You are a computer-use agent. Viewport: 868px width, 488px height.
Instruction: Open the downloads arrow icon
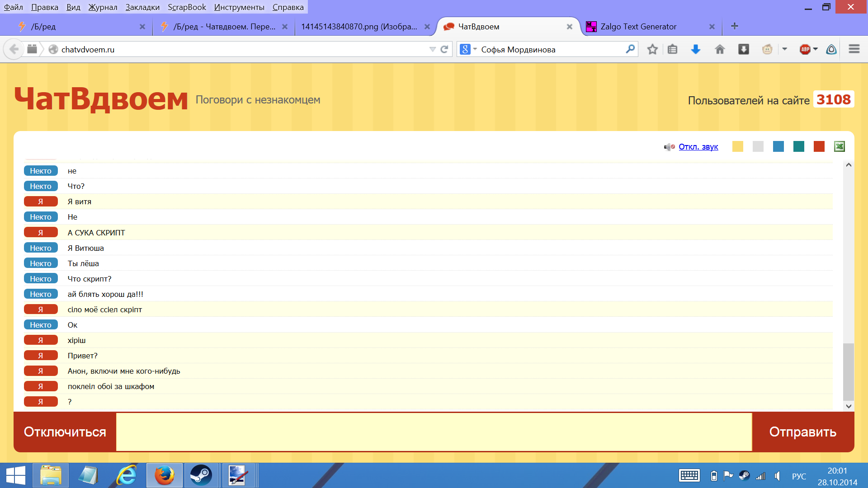coord(696,49)
